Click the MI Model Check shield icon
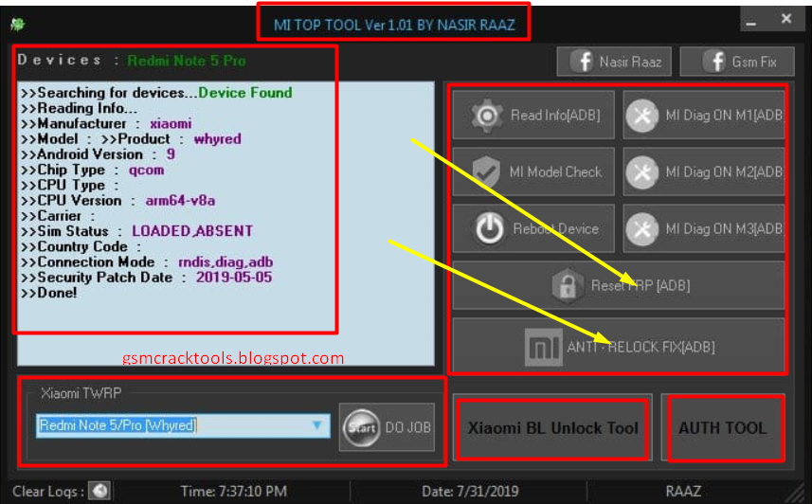The image size is (812, 504). tap(486, 171)
